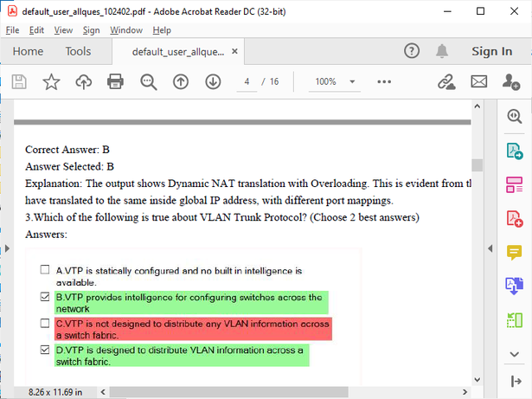Uncheck answer B VTP provides intelligence
Image resolution: width=532 pixels, height=399 pixels.
(x=45, y=297)
